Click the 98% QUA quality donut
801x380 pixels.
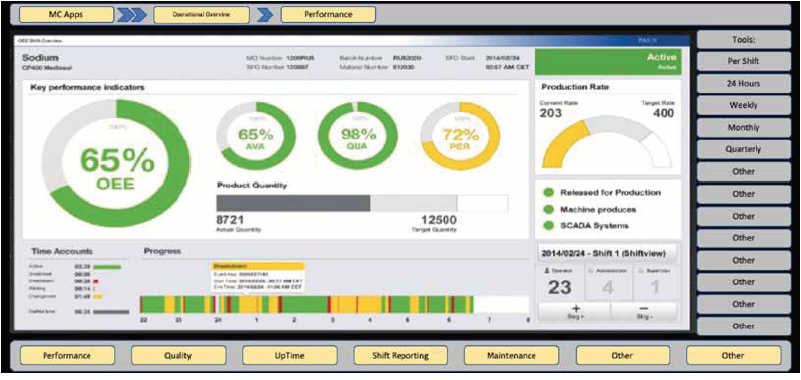pos(357,136)
